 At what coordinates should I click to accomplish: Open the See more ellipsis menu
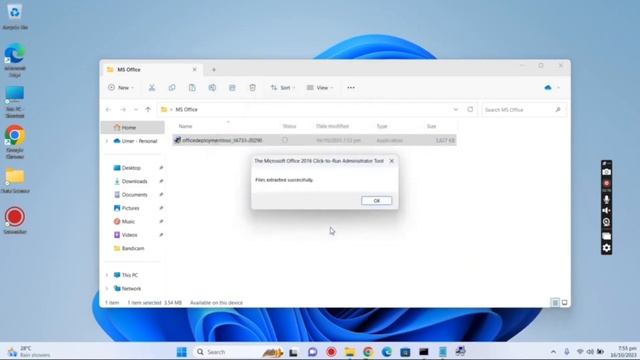click(351, 88)
